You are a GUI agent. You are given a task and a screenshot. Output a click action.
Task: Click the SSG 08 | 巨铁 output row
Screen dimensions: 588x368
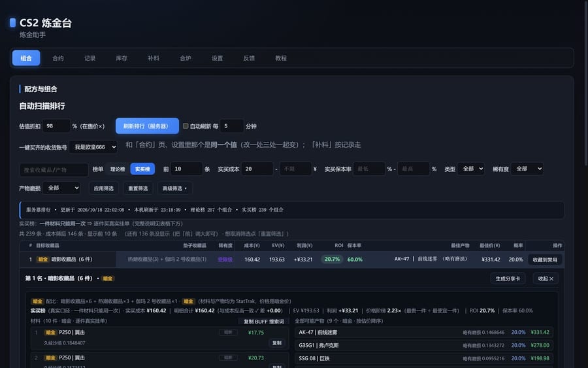[x=424, y=358]
